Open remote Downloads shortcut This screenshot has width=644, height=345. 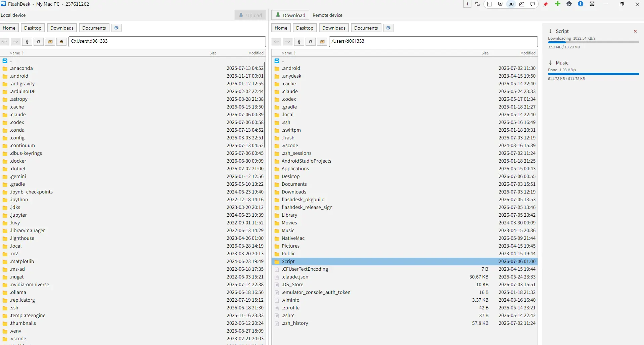pyautogui.click(x=334, y=28)
